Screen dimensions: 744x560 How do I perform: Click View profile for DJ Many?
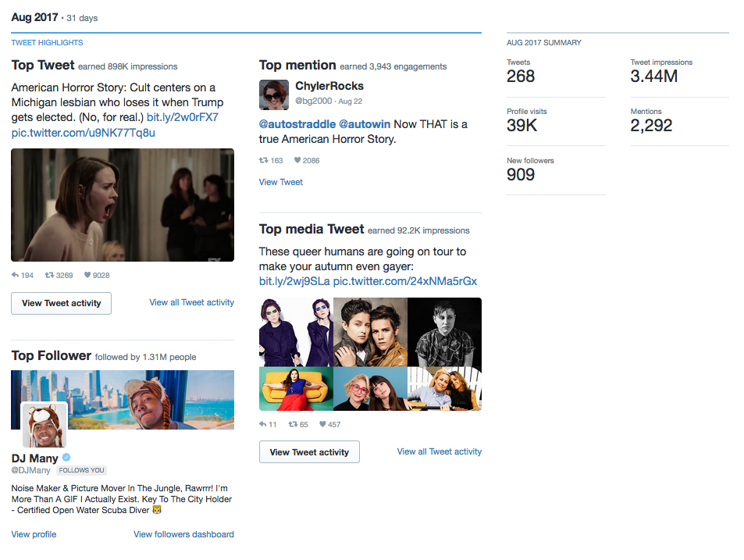pyautogui.click(x=34, y=534)
